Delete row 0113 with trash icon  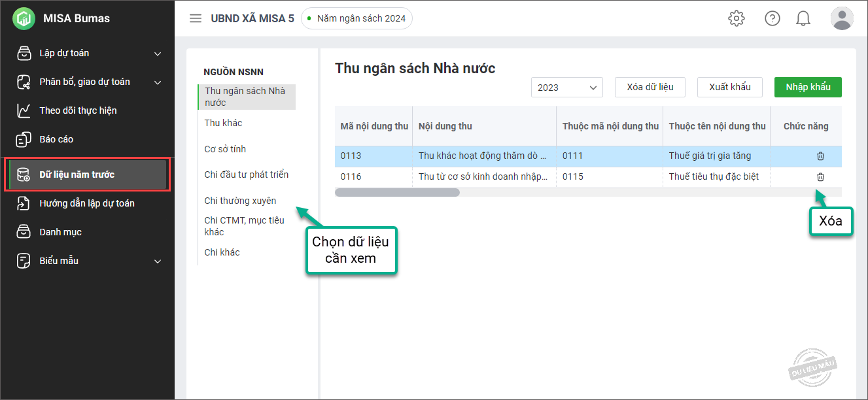point(820,156)
